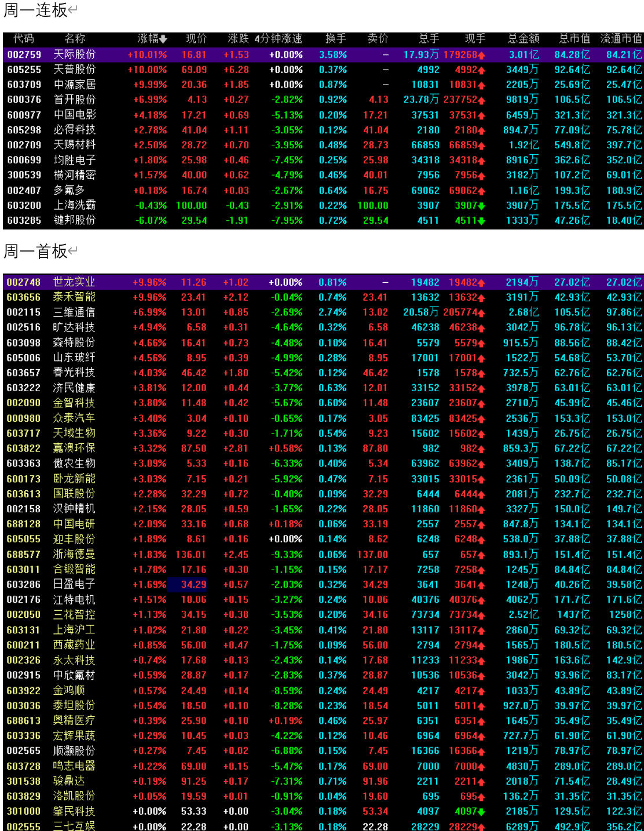The image size is (644, 831).
Task: Click the 现价 column header
Action: 196,39
